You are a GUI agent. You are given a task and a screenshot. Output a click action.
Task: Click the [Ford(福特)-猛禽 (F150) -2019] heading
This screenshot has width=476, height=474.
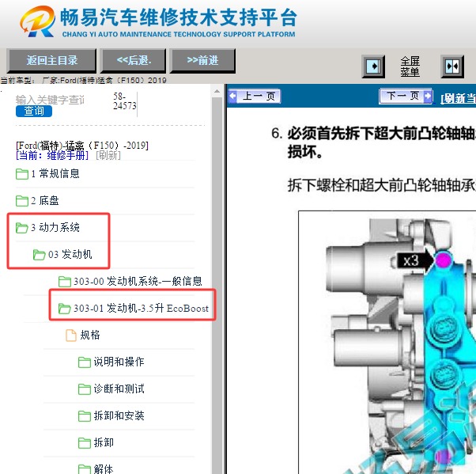pos(82,146)
